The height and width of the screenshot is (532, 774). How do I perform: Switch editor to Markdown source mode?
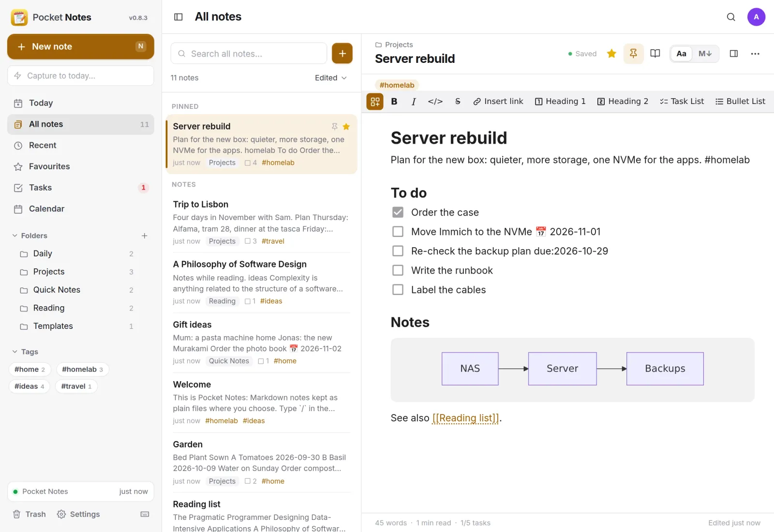click(x=705, y=54)
